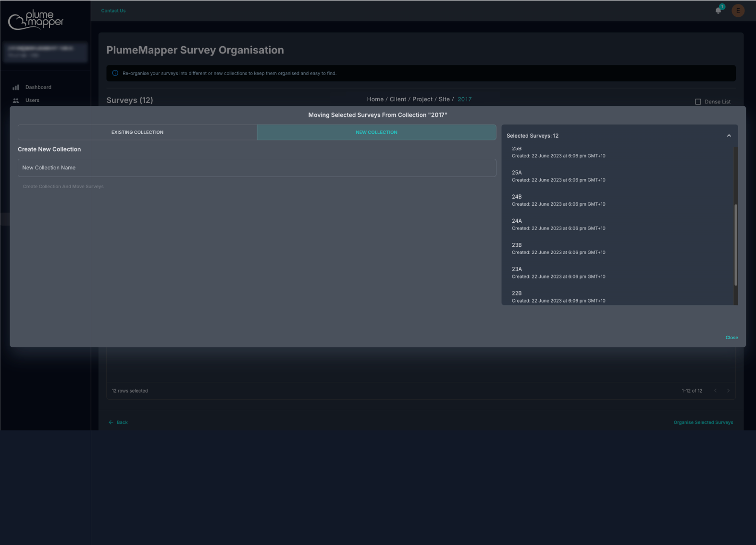Screen dimensions: 756x545
Task: Click the 1–12 of 12 pagination text
Action: point(692,391)
